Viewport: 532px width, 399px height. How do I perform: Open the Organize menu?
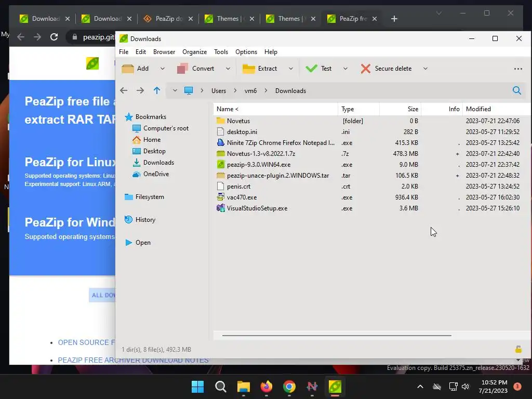pyautogui.click(x=194, y=52)
